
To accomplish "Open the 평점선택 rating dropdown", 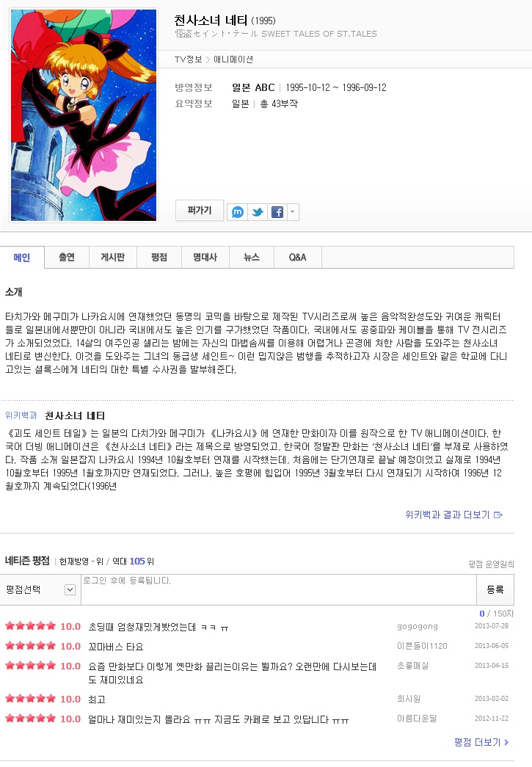I will [x=40, y=589].
